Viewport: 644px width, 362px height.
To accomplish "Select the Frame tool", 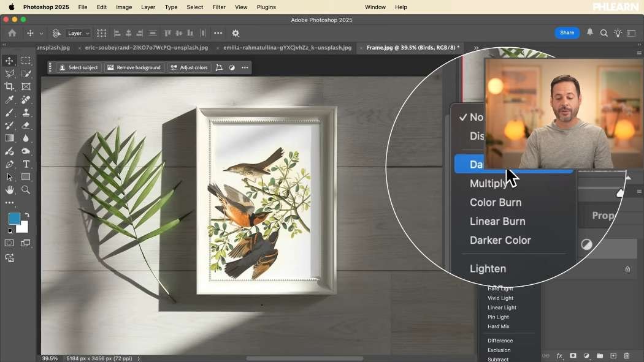I will coord(26,86).
